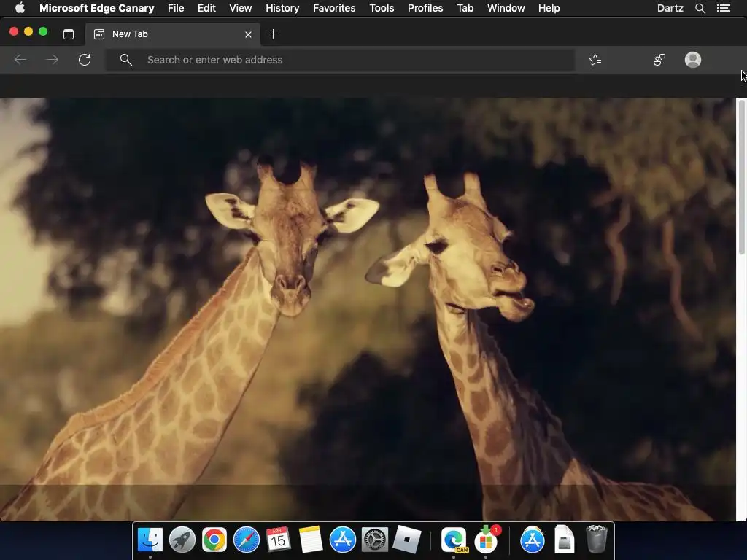Open Roblox app in the Dock
Viewport: 747px width, 560px height.
pos(407,540)
